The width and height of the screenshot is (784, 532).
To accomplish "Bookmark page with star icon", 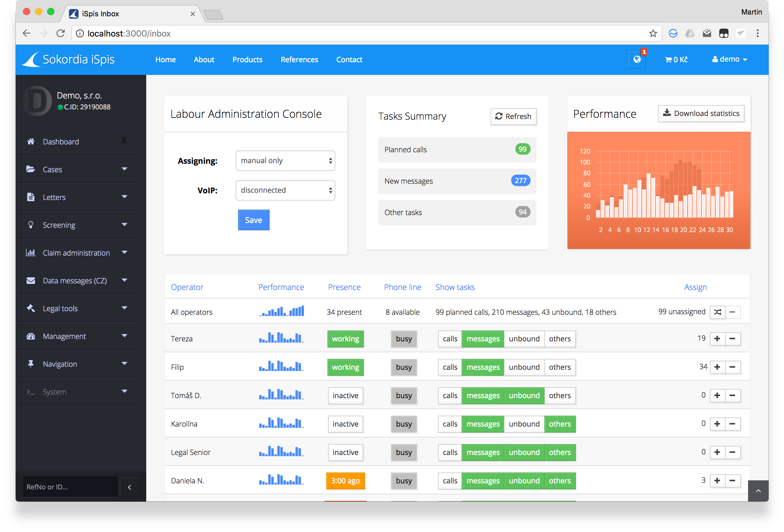I will click(x=653, y=34).
